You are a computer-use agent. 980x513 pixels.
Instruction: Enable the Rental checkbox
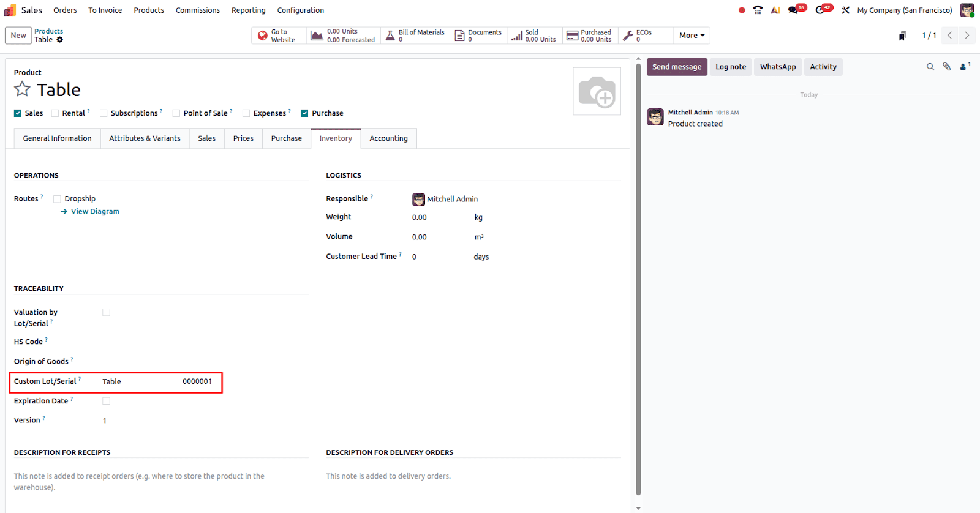point(55,113)
